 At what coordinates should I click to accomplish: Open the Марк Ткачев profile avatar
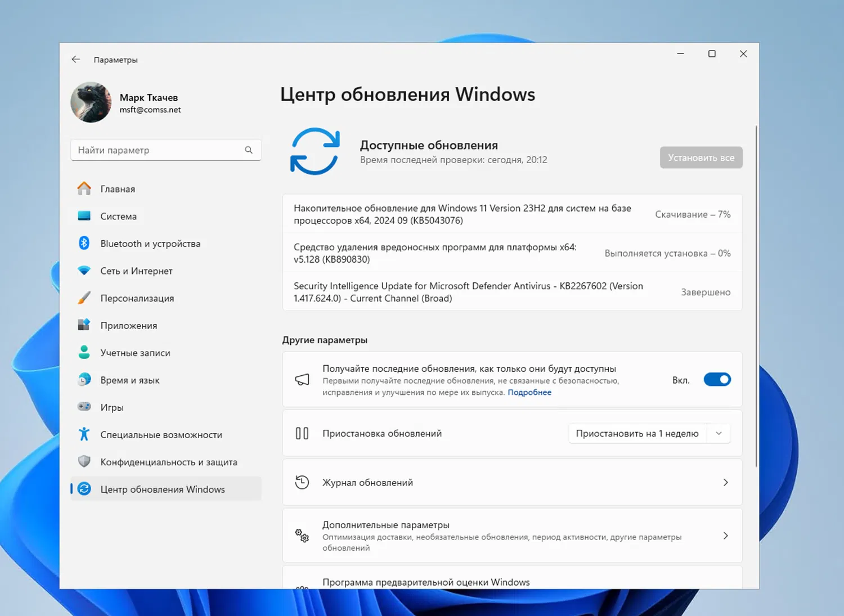[91, 102]
